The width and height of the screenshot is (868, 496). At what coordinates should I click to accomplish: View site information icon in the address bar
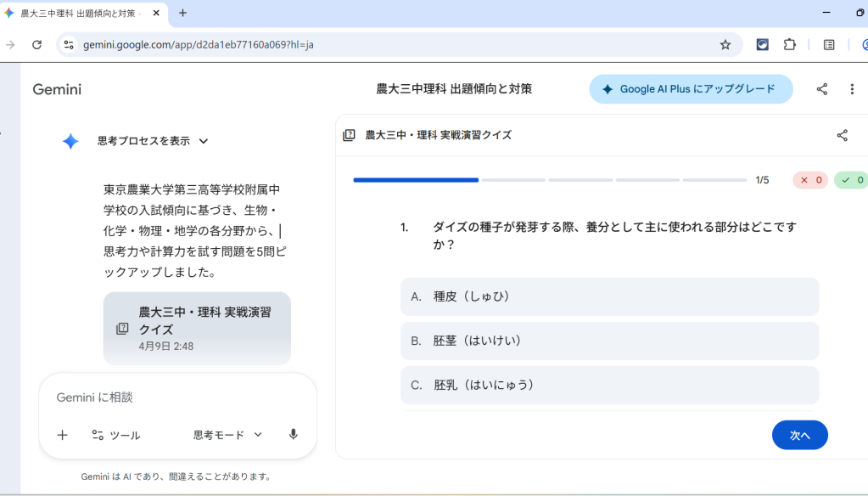click(x=70, y=45)
